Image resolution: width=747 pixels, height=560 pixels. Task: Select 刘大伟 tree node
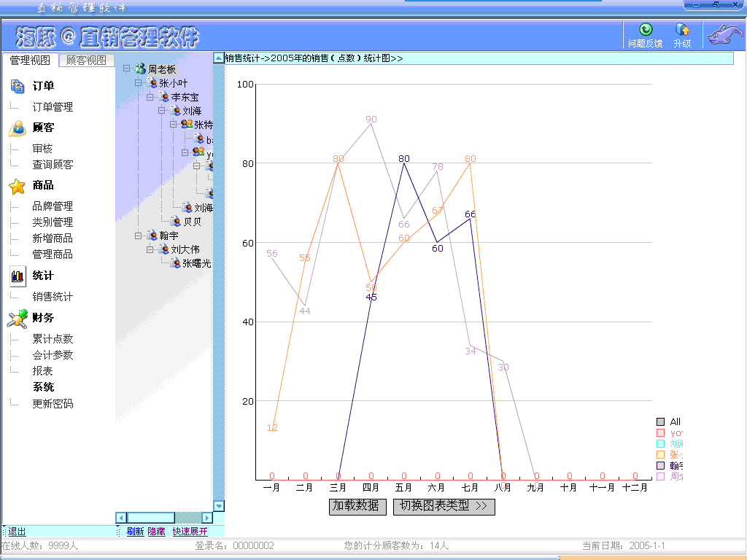click(x=185, y=249)
